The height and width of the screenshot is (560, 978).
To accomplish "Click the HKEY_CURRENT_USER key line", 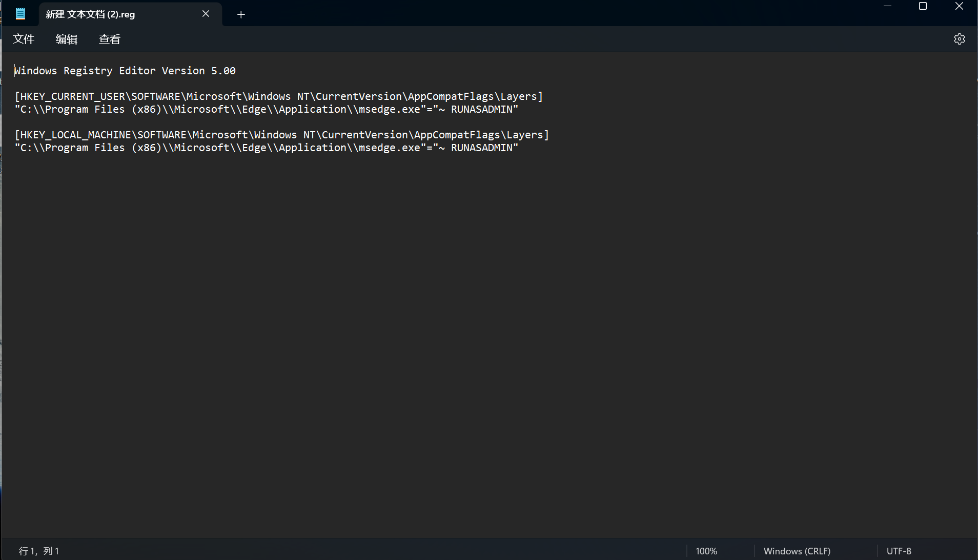I will [x=279, y=96].
